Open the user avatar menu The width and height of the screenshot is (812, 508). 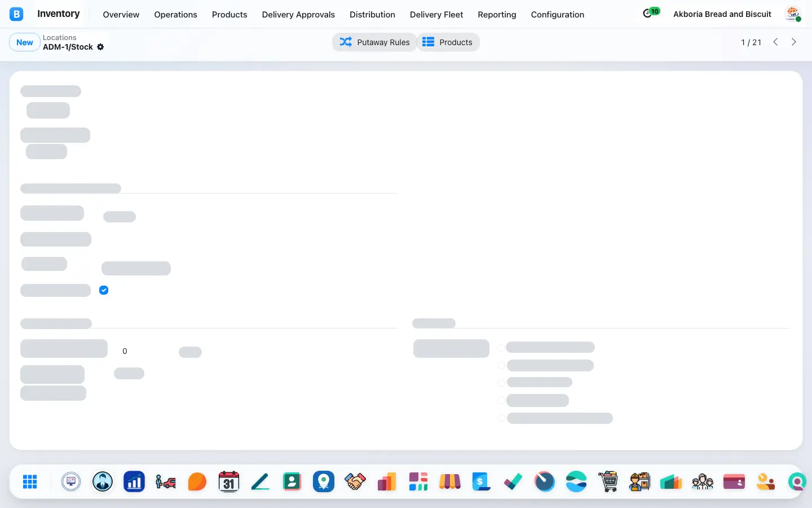click(x=793, y=14)
